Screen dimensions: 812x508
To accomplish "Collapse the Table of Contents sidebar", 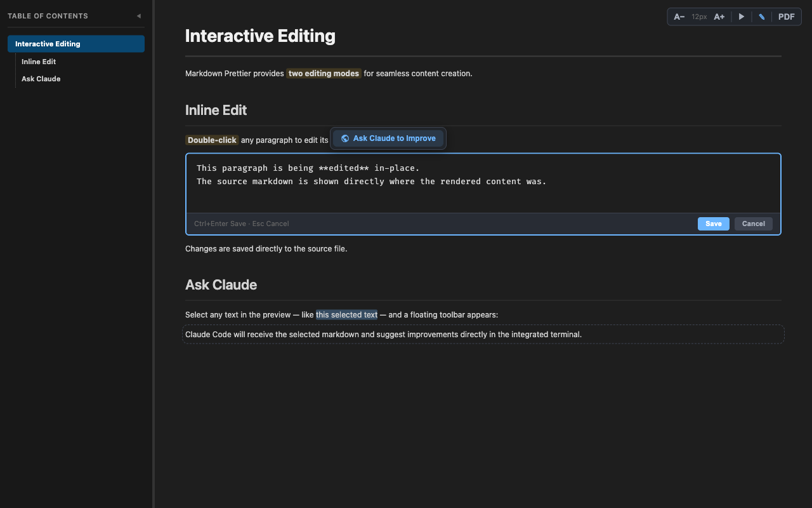I will (x=138, y=16).
